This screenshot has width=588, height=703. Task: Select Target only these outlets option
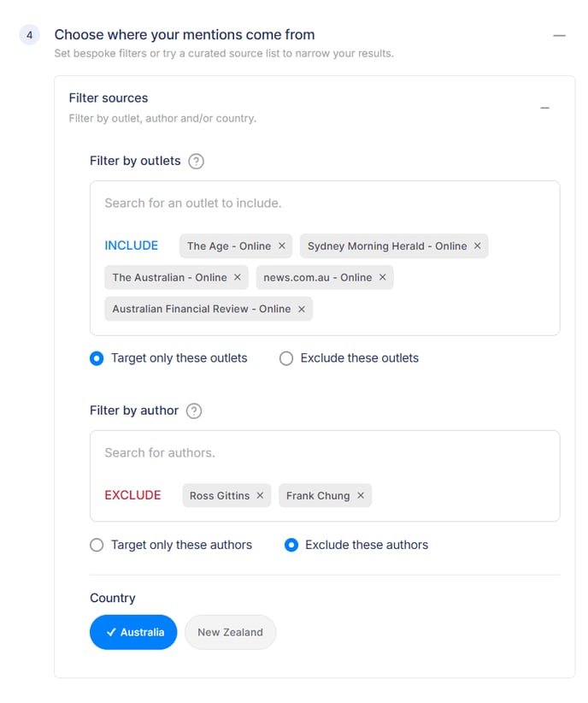(x=97, y=358)
